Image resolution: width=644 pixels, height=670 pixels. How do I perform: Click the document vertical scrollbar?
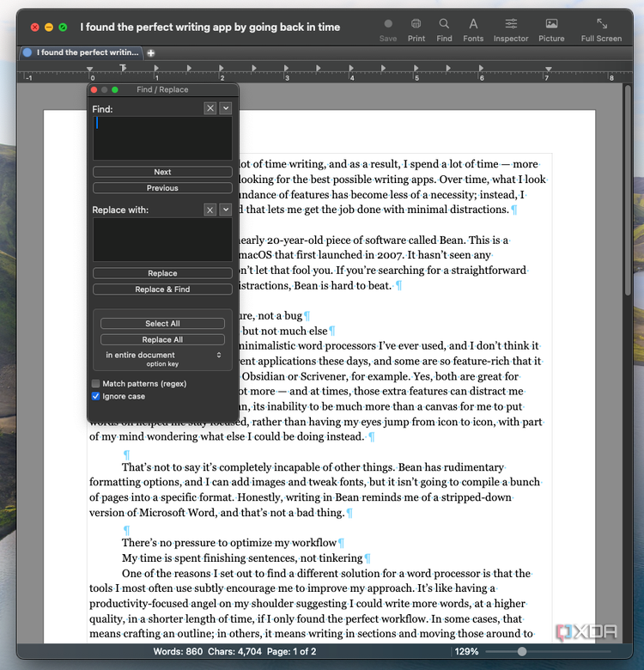click(x=628, y=191)
